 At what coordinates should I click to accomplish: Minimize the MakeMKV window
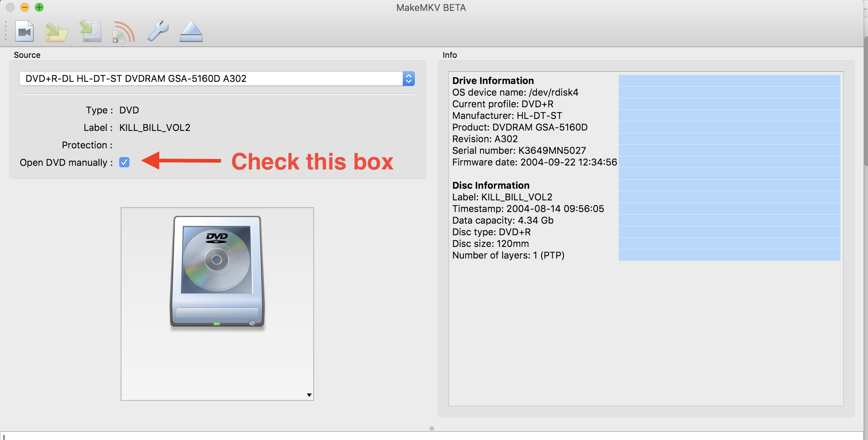pyautogui.click(x=25, y=7)
